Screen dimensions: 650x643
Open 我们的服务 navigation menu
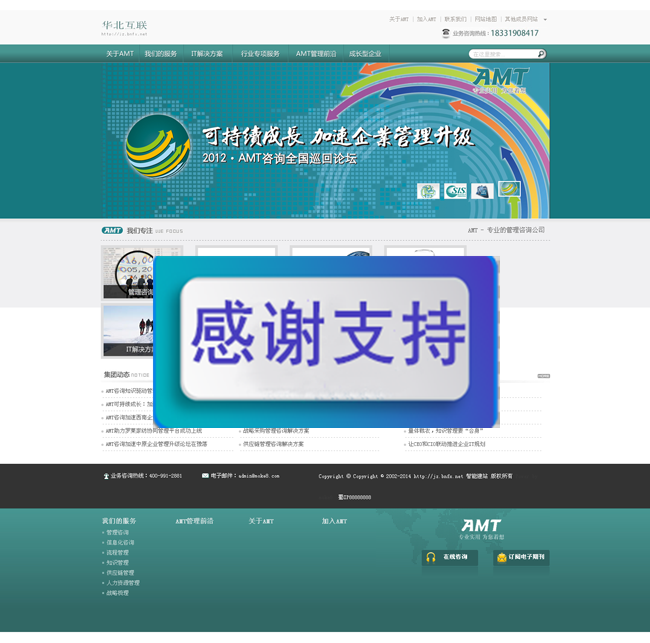[160, 54]
